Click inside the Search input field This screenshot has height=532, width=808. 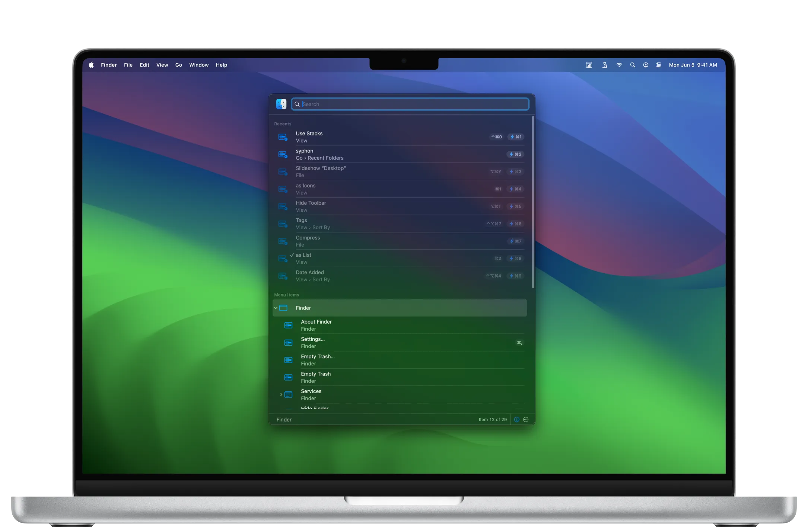(x=410, y=104)
